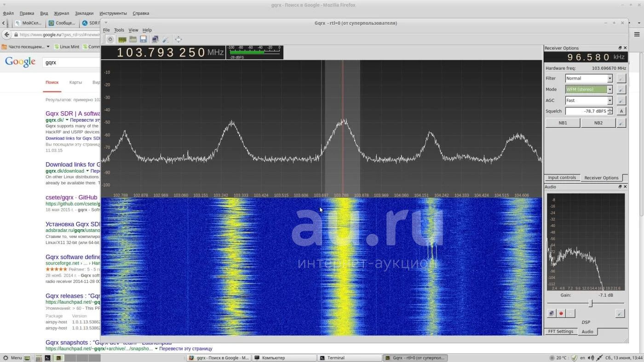The height and width of the screenshot is (362, 644).
Task: Click the audio UDP streaming icon
Action: [x=551, y=313]
